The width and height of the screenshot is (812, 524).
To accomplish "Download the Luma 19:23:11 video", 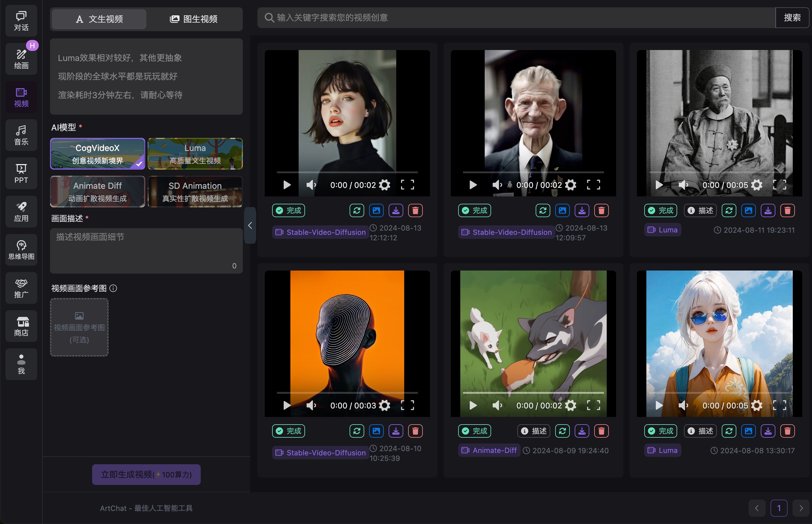I will coord(768,210).
